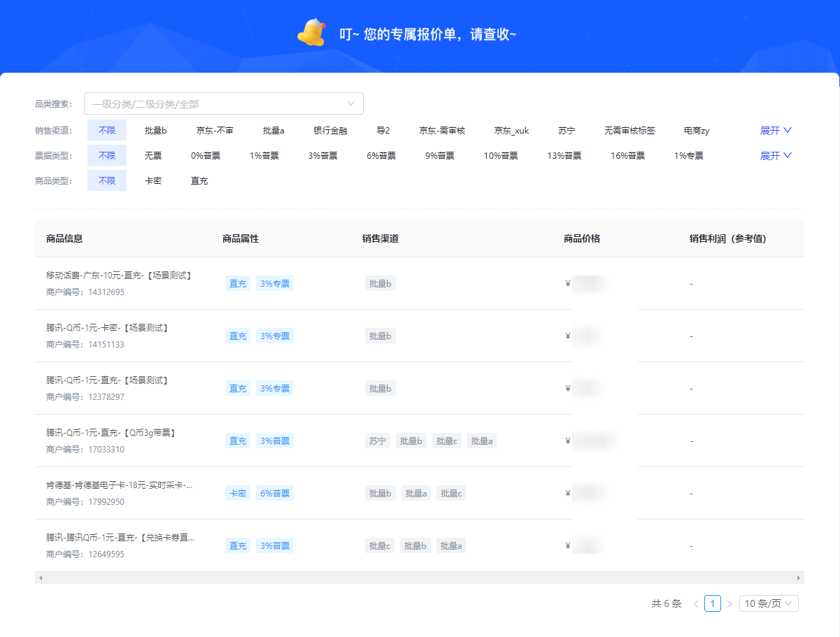Viewport: 840px width, 637px height.
Task: Open product 腾讯-Q币-1元-直充-【Q币3g带票】
Action: pos(111,433)
